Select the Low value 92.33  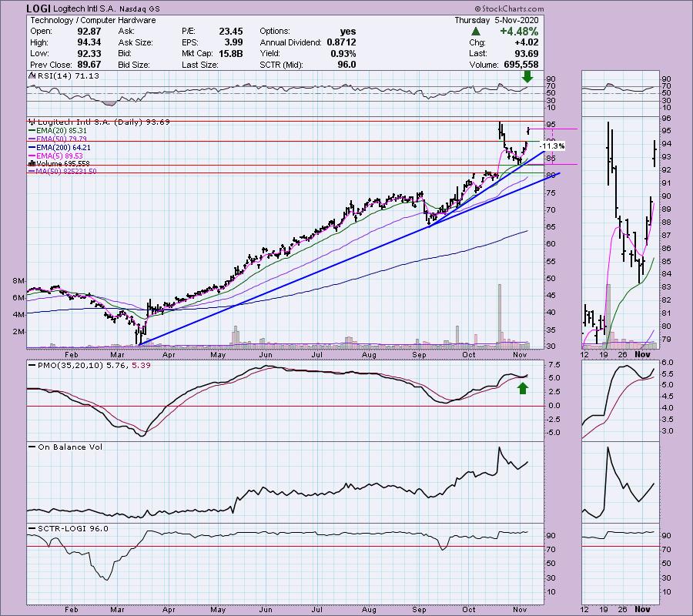tap(89, 53)
